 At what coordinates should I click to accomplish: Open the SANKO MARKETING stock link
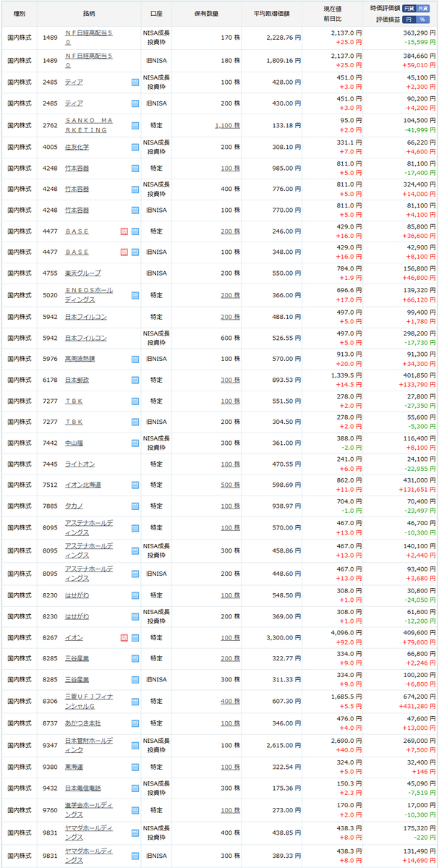pos(88,124)
